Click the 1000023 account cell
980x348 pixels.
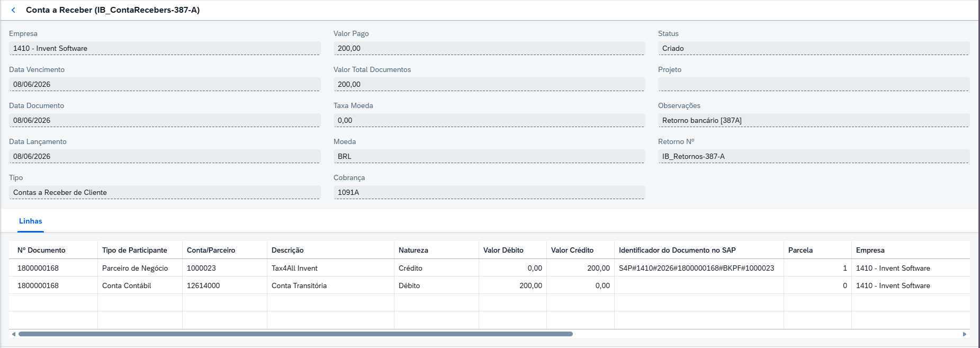(225, 268)
